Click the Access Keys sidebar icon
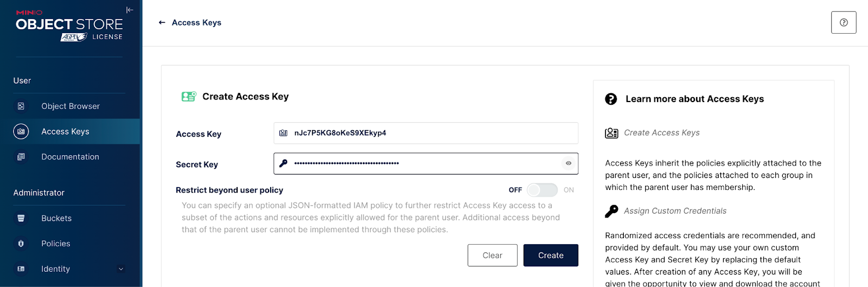This screenshot has width=868, height=287. point(21,131)
